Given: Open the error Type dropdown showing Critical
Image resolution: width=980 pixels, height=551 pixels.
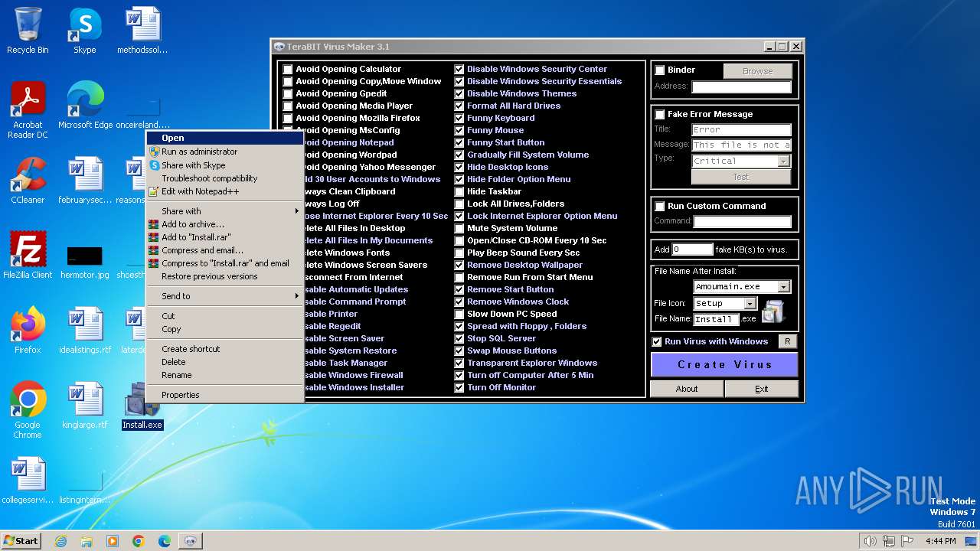Looking at the screenshot, I should tap(784, 161).
